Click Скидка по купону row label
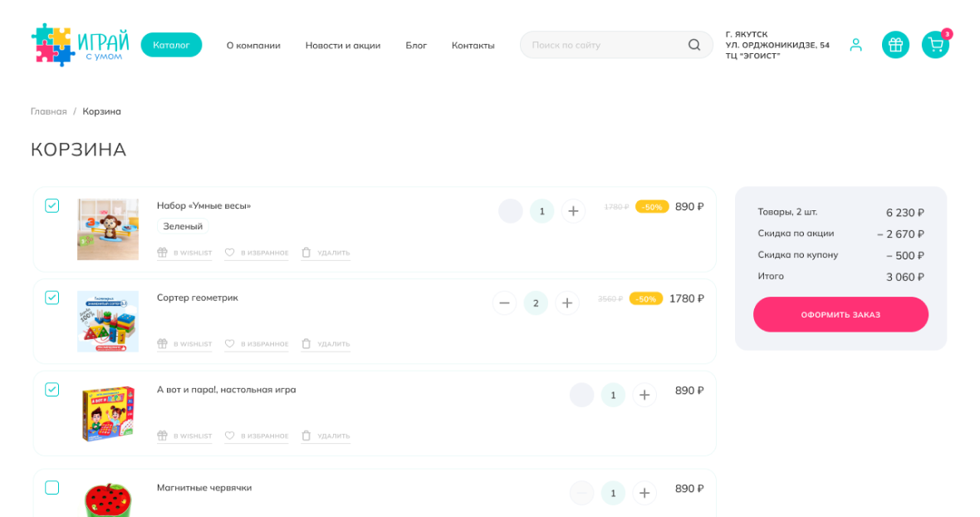 click(x=798, y=254)
